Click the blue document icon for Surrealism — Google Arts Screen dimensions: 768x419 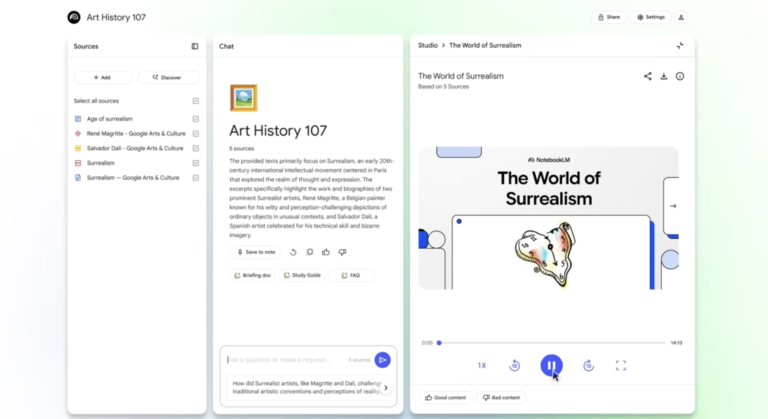click(x=78, y=177)
